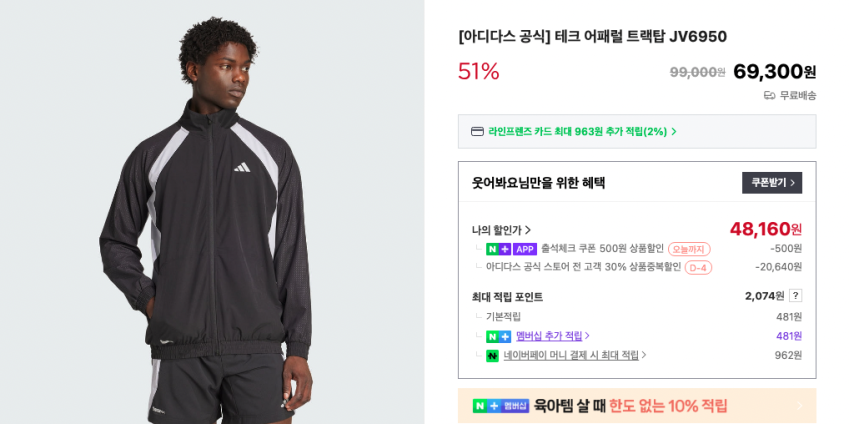Click the Naver Pay N icon
849x424 pixels.
coord(492,356)
